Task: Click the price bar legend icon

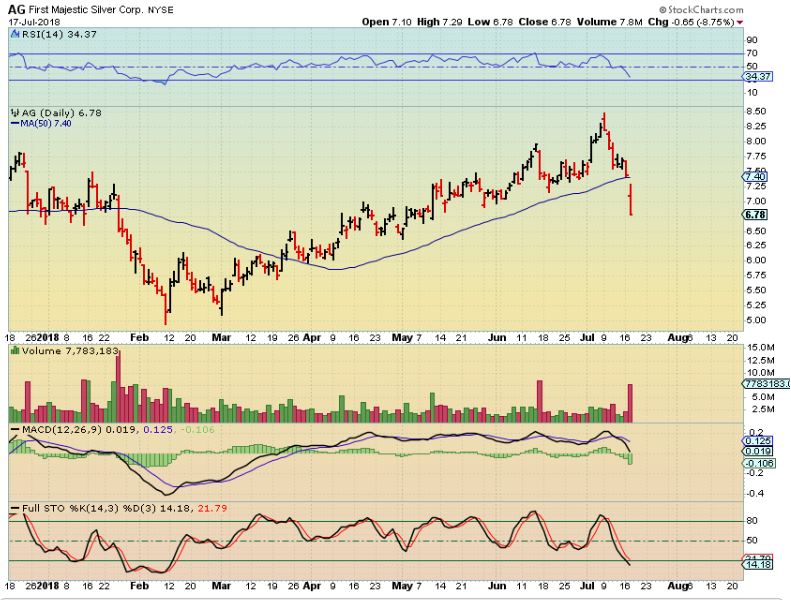Action: (15, 113)
